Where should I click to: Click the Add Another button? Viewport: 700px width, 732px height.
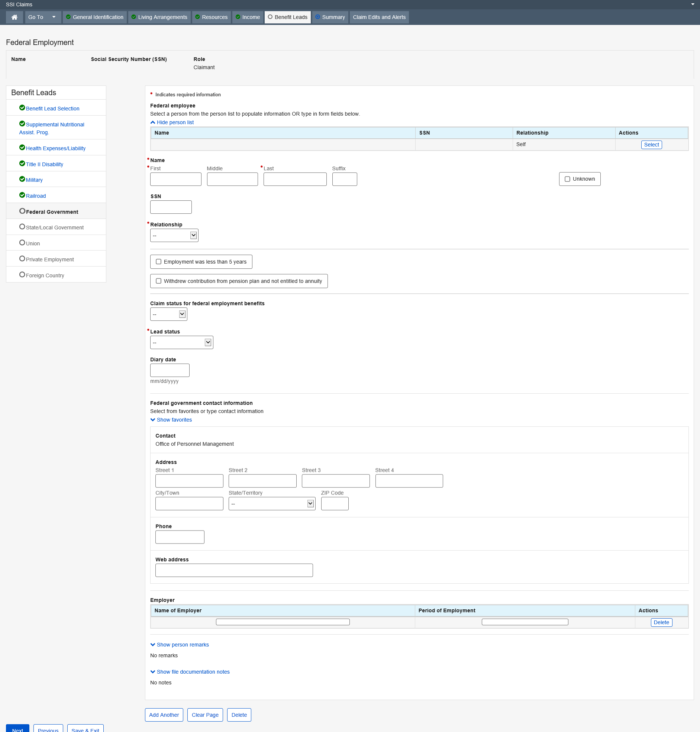164,715
